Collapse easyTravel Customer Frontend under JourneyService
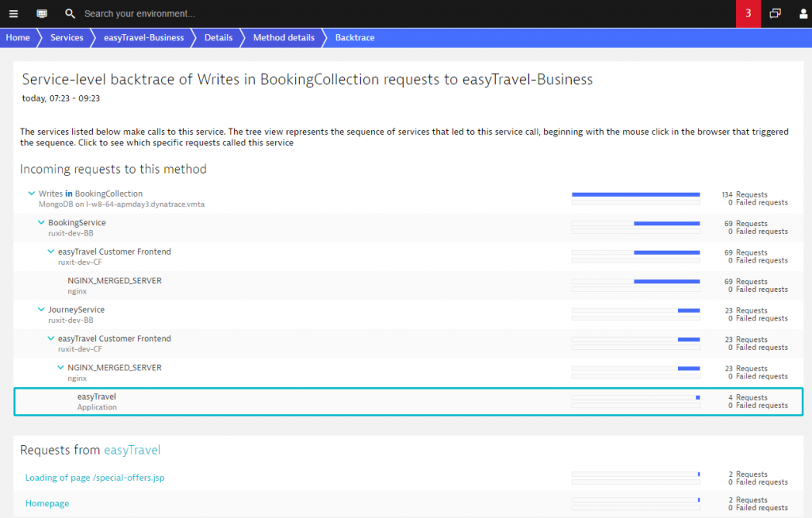The image size is (812, 518). pyautogui.click(x=51, y=338)
